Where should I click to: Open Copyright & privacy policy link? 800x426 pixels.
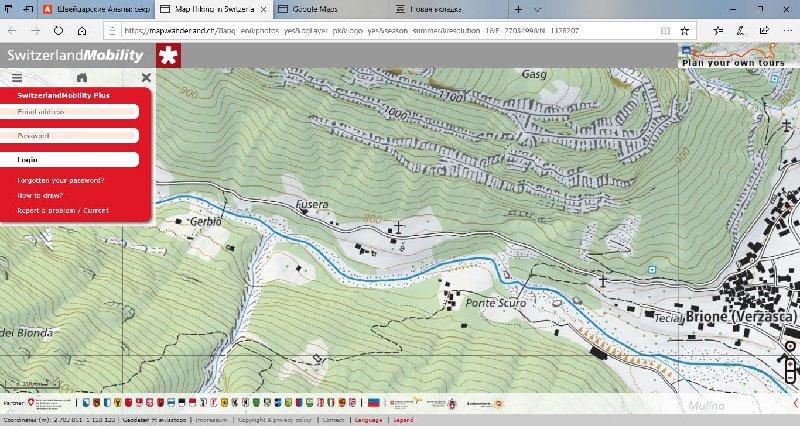pyautogui.click(x=275, y=420)
